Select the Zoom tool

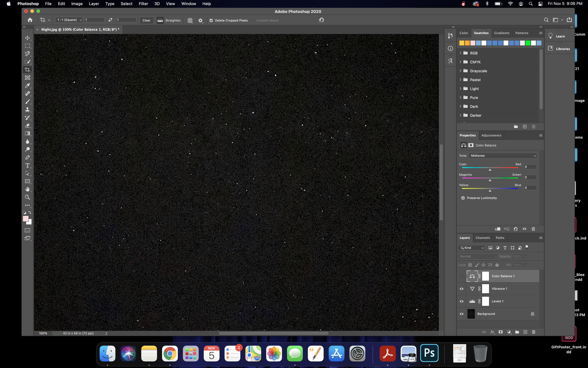(28, 197)
